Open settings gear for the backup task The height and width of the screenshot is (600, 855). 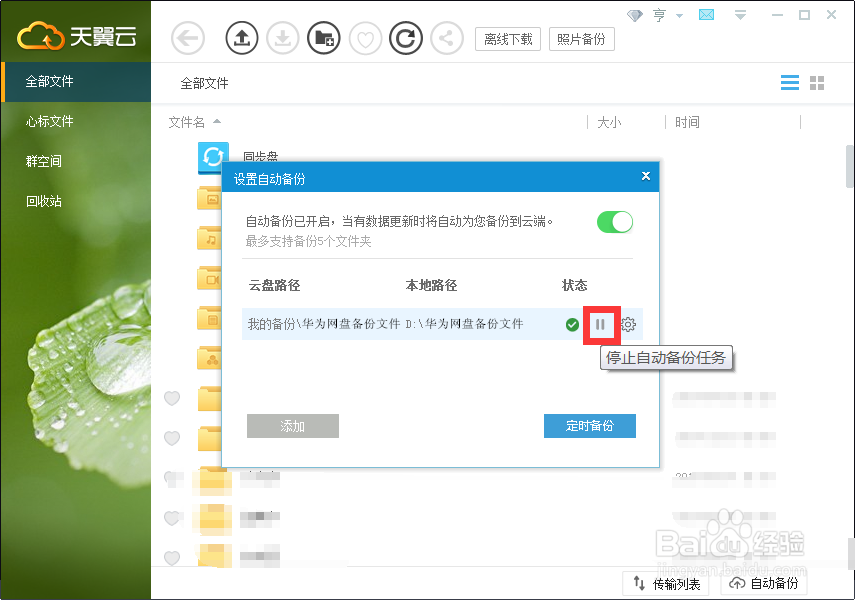628,325
